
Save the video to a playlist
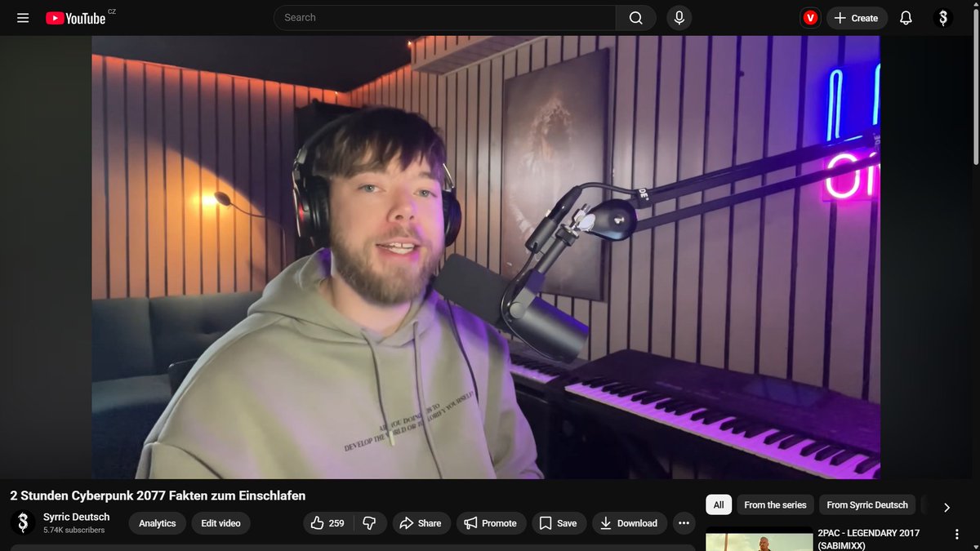click(x=559, y=523)
